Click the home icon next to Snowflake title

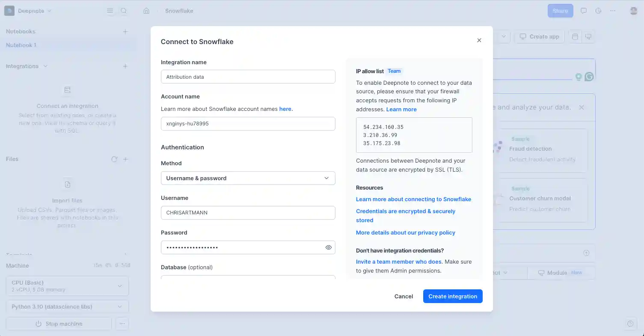146,11
